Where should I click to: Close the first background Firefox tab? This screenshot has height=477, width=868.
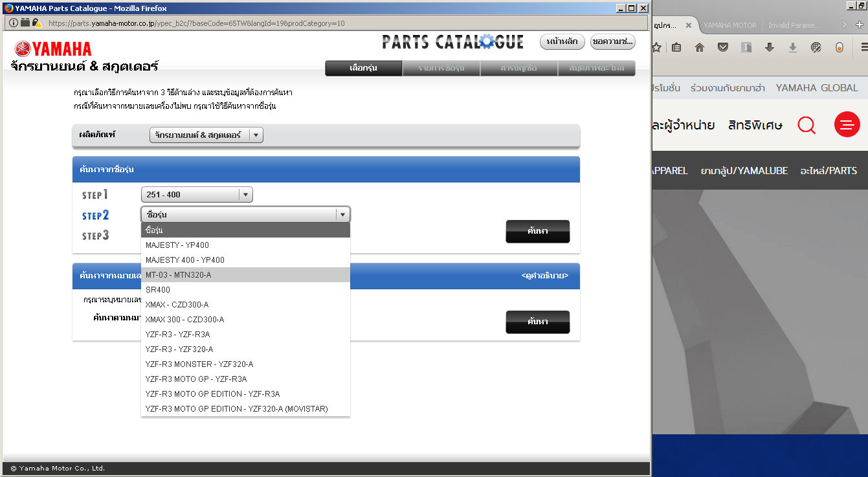point(688,25)
